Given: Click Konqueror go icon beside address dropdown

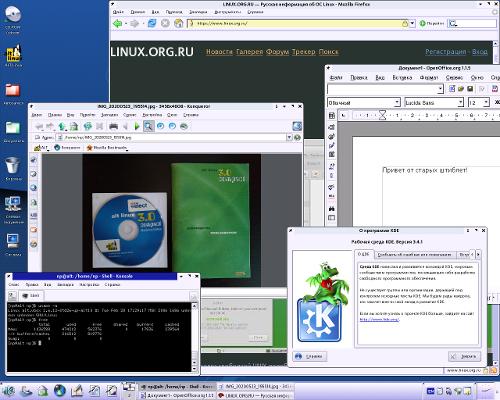Looking at the screenshot, I should click(297, 137).
